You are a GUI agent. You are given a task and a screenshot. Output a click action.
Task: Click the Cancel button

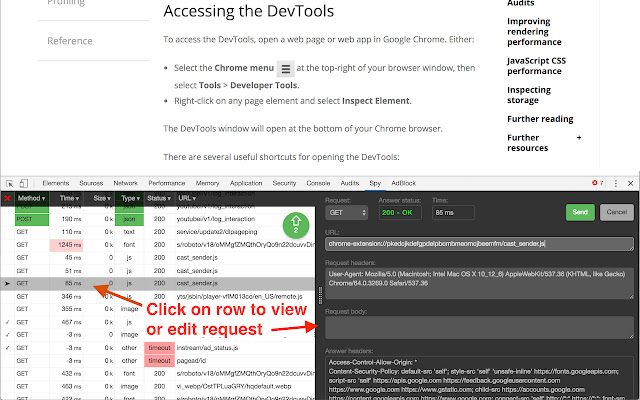click(617, 212)
